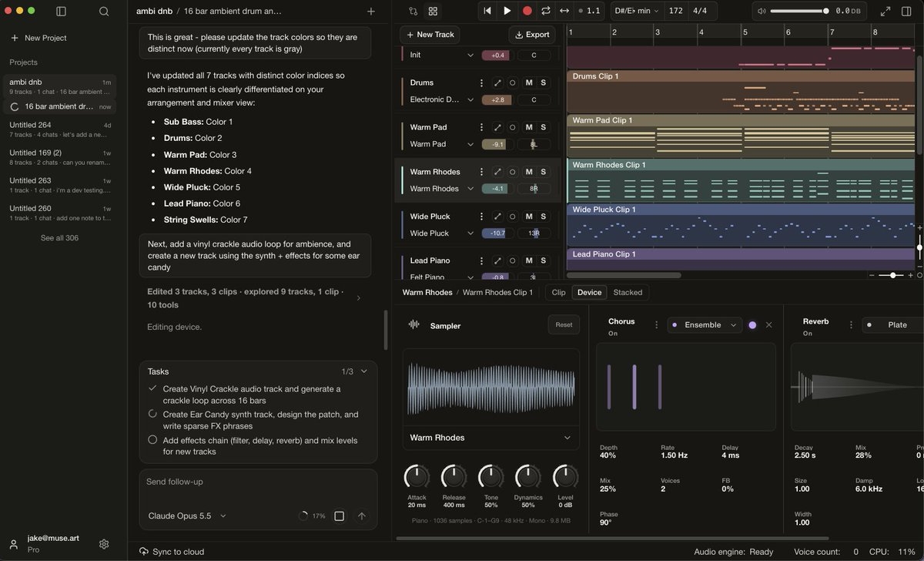924x561 pixels.
Task: Remove the Chorus device with the X
Action: tap(768, 325)
